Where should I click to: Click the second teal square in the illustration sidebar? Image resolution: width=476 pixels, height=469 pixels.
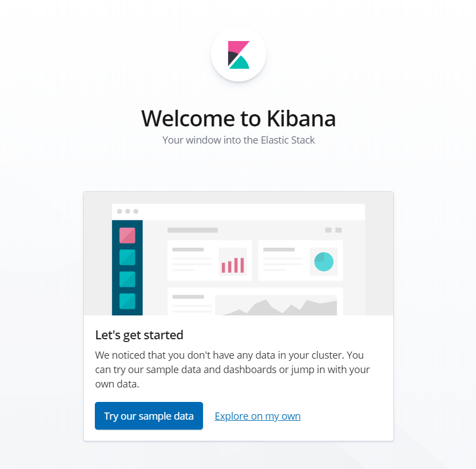127,279
